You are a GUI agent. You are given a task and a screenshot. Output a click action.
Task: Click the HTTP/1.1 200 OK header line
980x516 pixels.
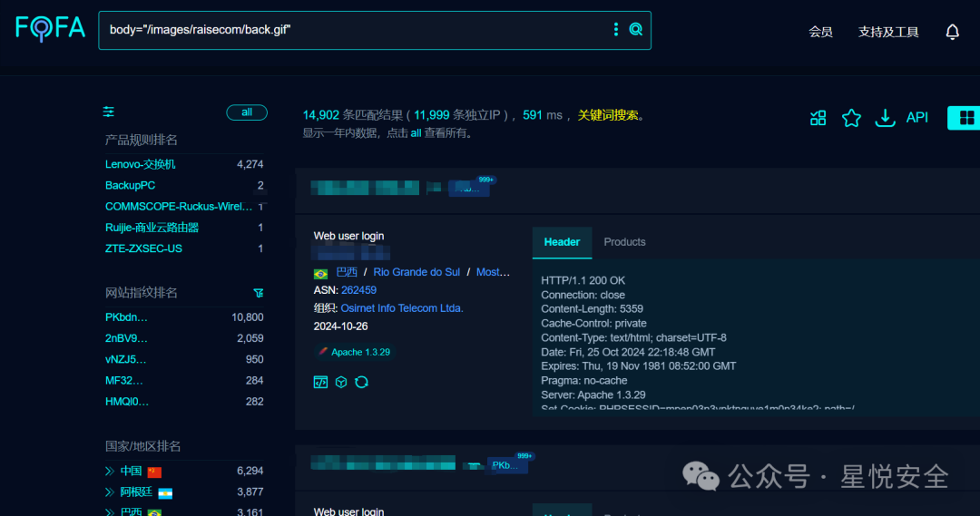click(x=583, y=280)
